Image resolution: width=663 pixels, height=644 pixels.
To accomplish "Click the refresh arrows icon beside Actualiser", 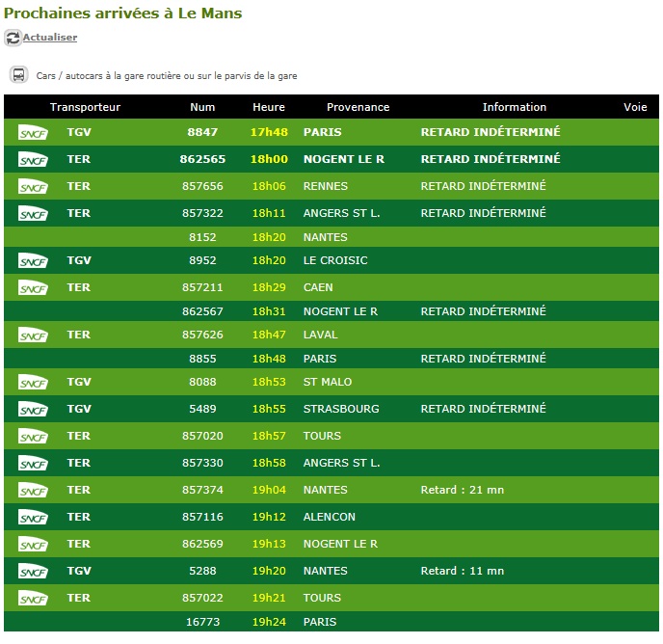I will tap(13, 38).
